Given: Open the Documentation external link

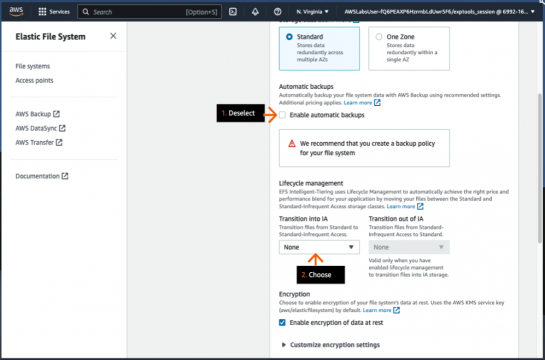Looking at the screenshot, I should [x=42, y=176].
